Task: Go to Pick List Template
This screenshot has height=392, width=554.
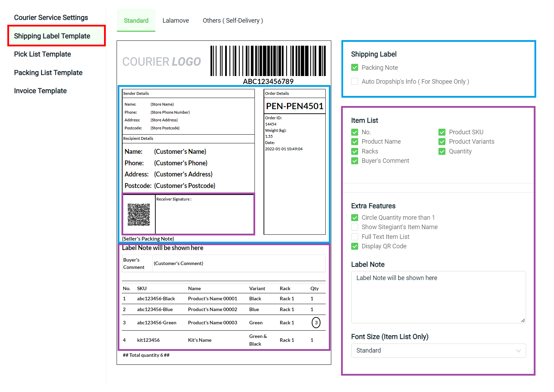Action: (x=43, y=54)
